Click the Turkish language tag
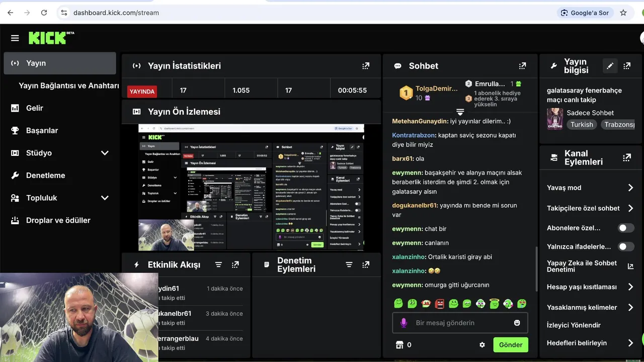Image resolution: width=644 pixels, height=362 pixels. pos(582,124)
